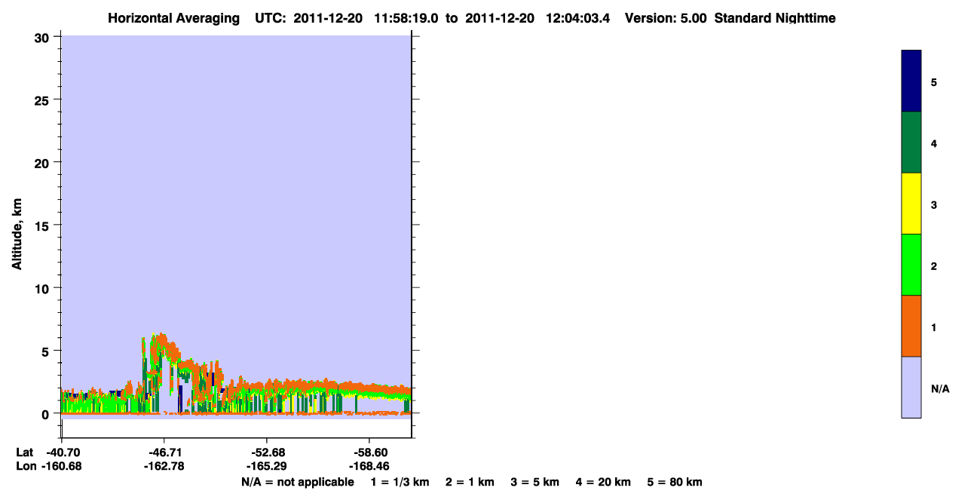Click longitude value -165.29
The width and height of the screenshot is (980, 503).
coord(267,466)
